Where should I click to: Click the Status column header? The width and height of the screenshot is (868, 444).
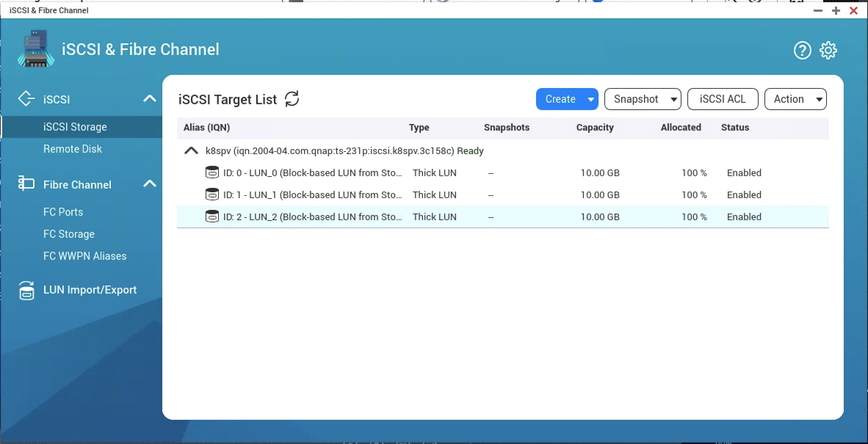735,127
